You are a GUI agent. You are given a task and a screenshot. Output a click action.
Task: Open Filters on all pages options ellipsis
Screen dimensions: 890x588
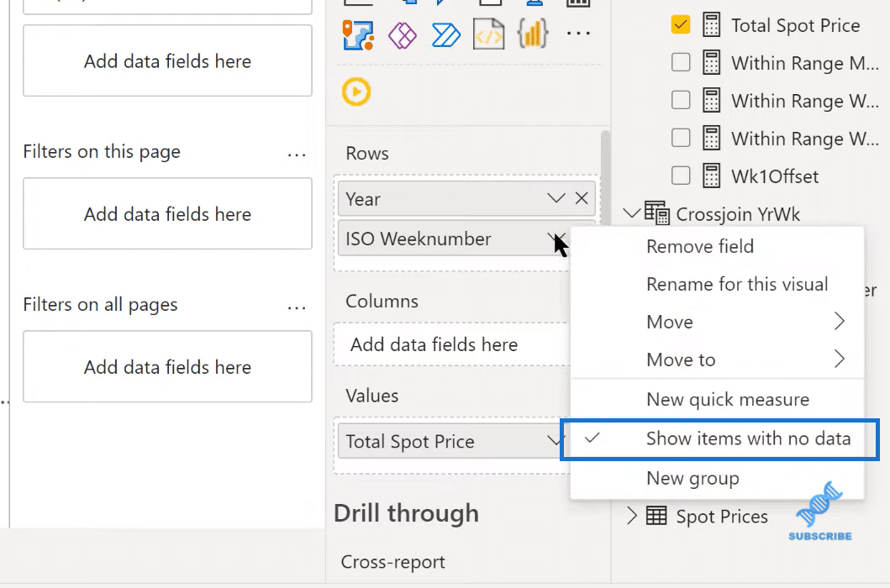pos(297,307)
